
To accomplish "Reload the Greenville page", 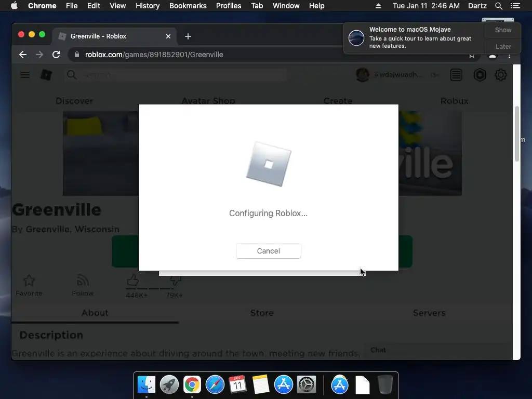I will point(56,55).
